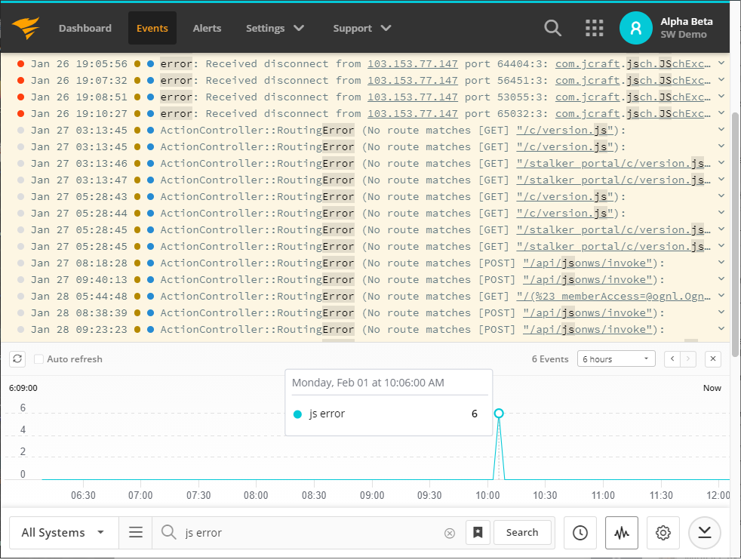The height and width of the screenshot is (560, 741).
Task: Enable the Auto refresh checkbox
Action: tap(38, 359)
